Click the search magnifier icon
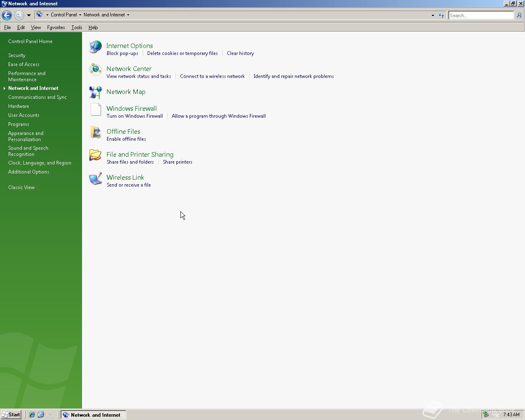 tap(519, 15)
